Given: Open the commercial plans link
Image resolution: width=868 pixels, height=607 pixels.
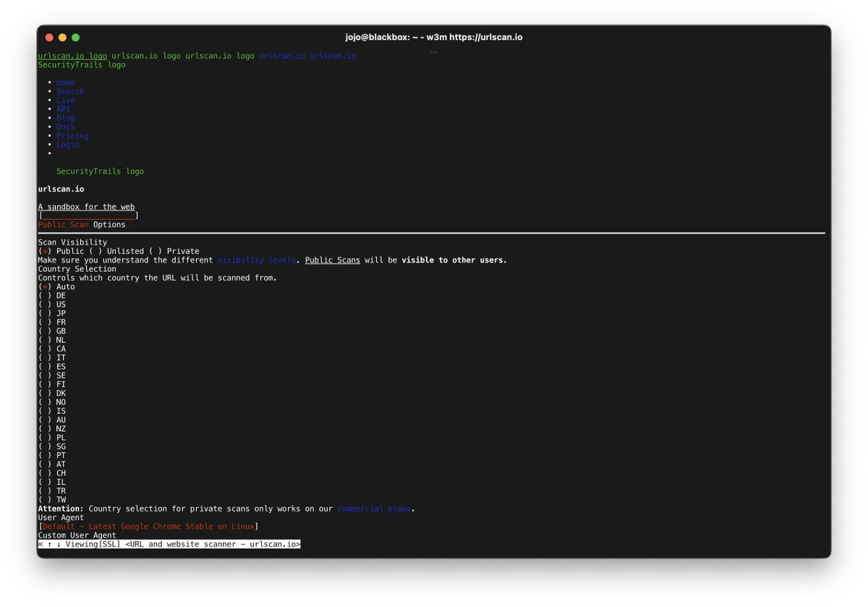Looking at the screenshot, I should 374,509.
